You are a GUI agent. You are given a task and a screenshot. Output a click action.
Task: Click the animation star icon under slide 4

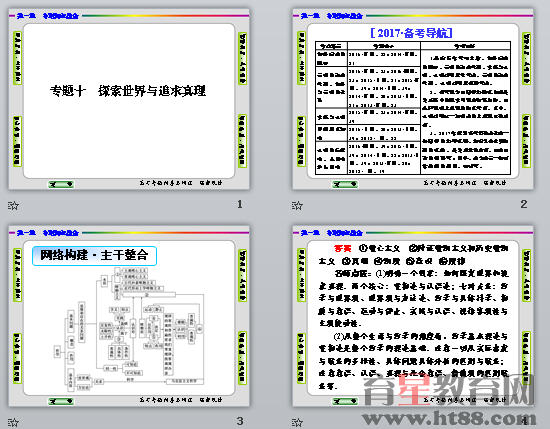297,422
